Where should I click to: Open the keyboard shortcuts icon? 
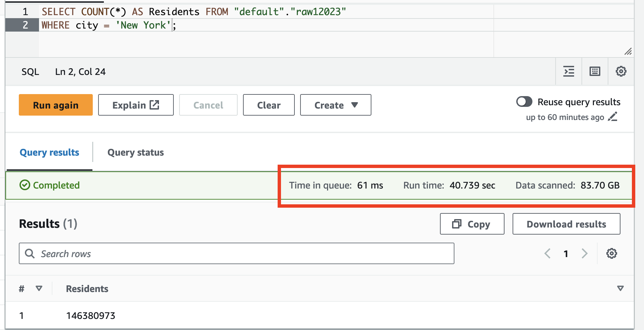594,71
